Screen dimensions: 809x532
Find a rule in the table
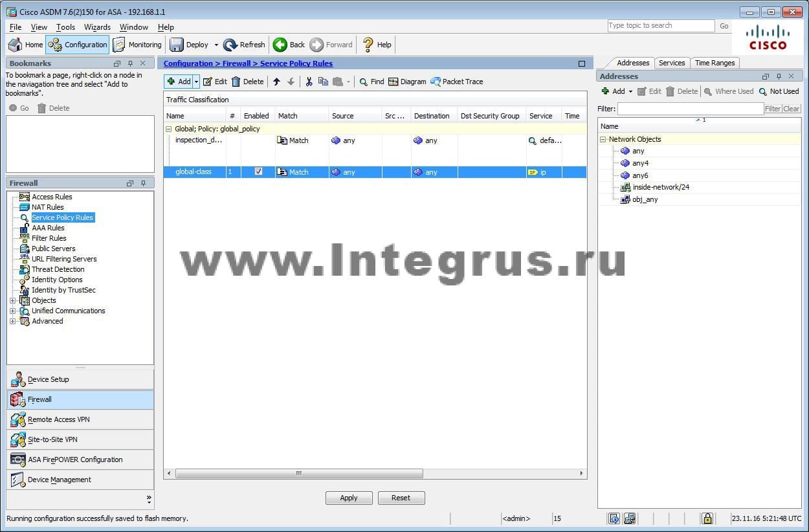371,82
